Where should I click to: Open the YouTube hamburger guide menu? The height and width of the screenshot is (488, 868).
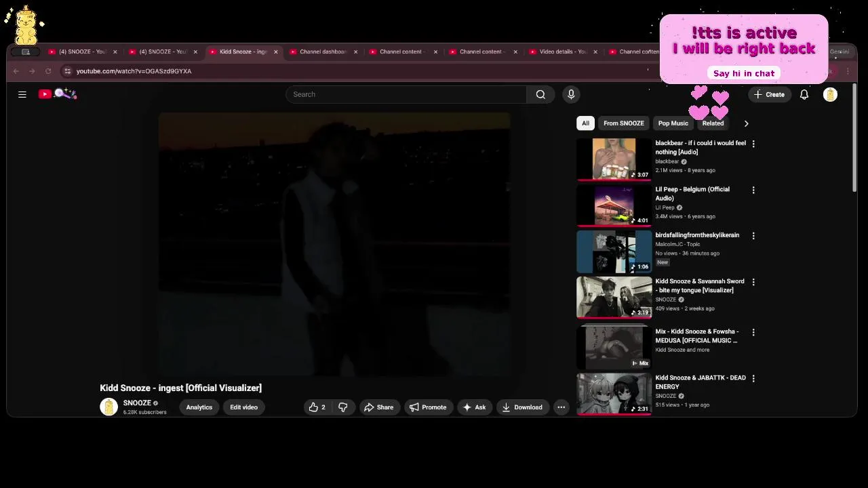22,94
